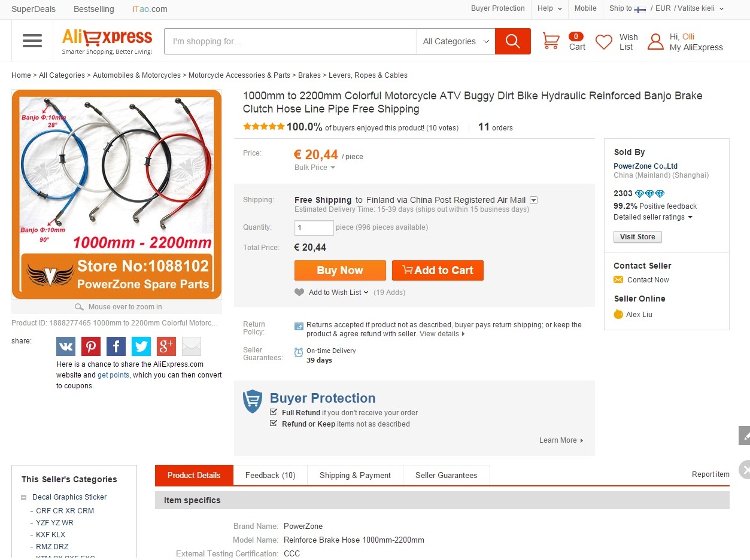Image resolution: width=750 pixels, height=560 pixels.
Task: Share product on VK icon
Action: pos(66,346)
